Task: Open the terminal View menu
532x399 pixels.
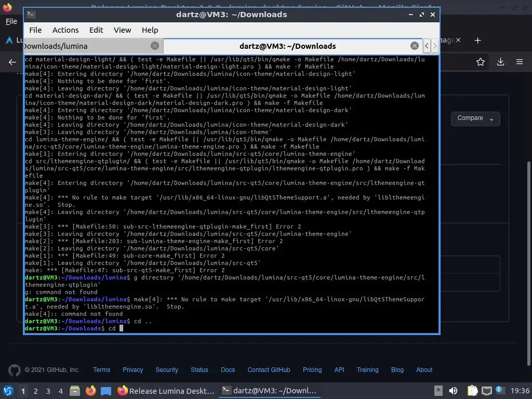Action: coord(122,30)
